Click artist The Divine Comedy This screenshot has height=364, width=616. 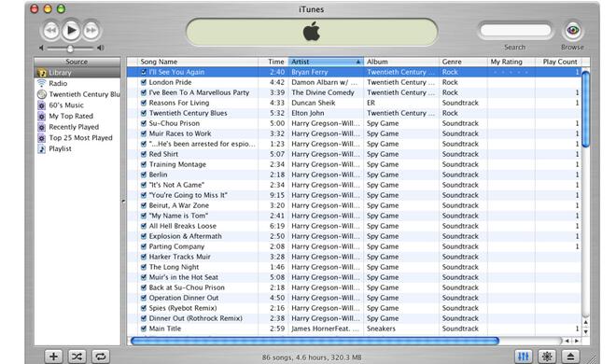click(323, 92)
